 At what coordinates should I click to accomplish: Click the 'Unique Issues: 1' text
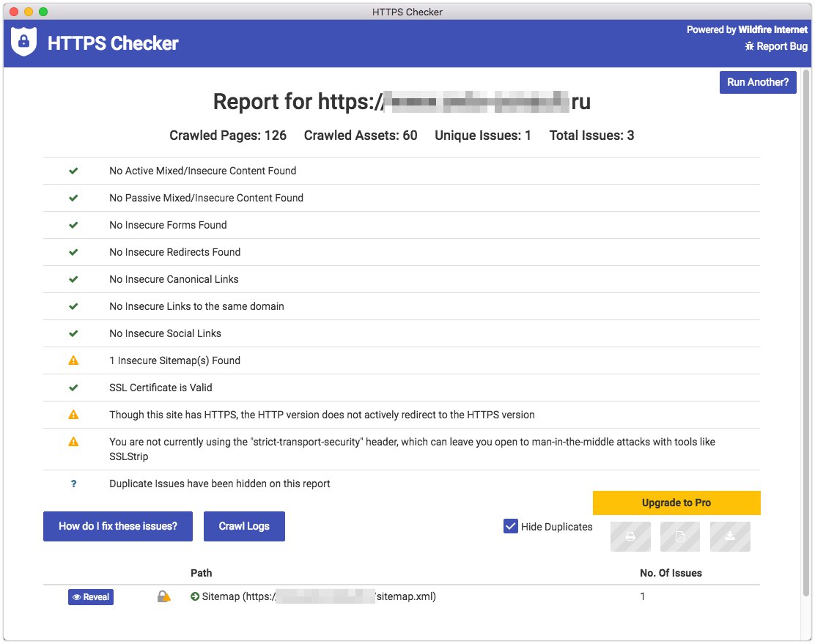tap(483, 135)
